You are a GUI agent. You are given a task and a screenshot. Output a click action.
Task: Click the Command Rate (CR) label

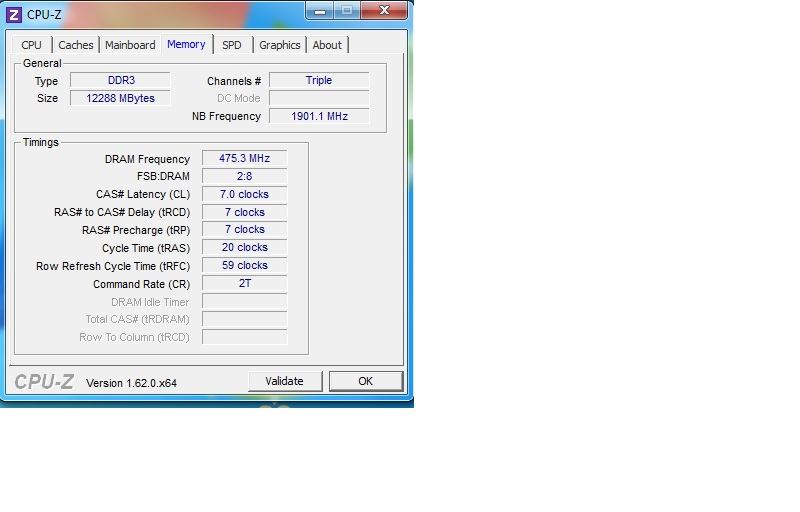tap(141, 284)
